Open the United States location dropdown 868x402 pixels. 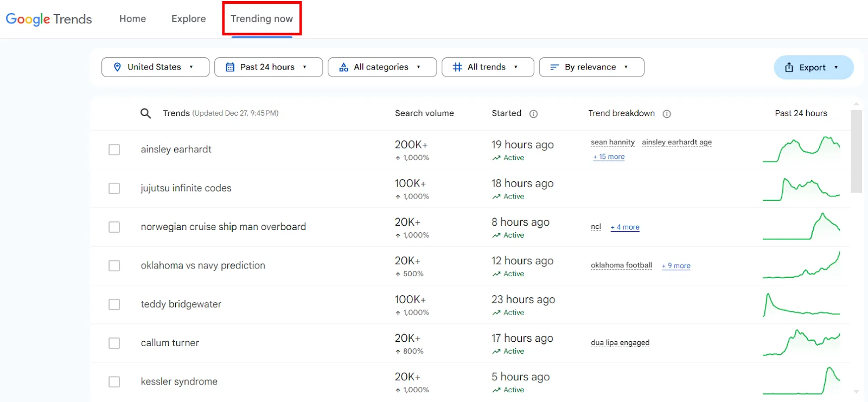[x=155, y=67]
